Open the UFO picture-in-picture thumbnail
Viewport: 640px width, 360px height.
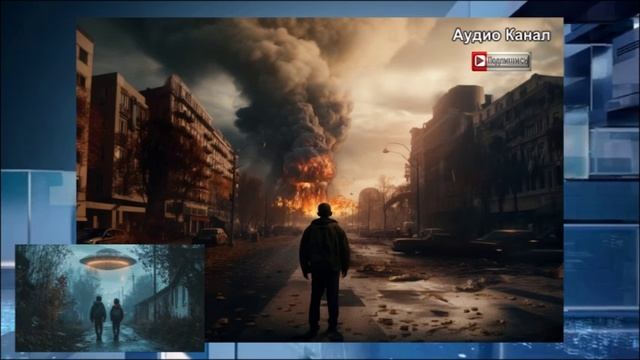tap(110, 298)
